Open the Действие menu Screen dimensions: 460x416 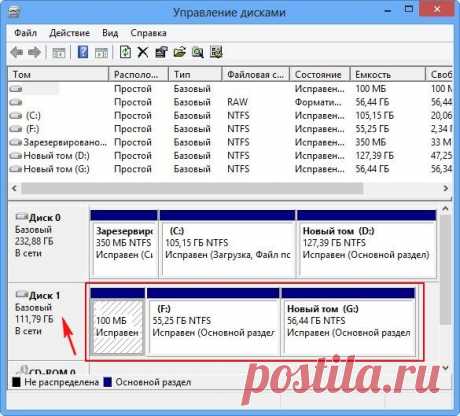[70, 33]
